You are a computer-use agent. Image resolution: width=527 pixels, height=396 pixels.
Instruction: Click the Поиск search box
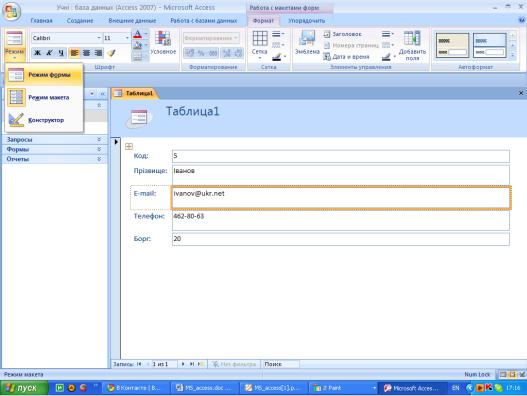(x=281, y=364)
